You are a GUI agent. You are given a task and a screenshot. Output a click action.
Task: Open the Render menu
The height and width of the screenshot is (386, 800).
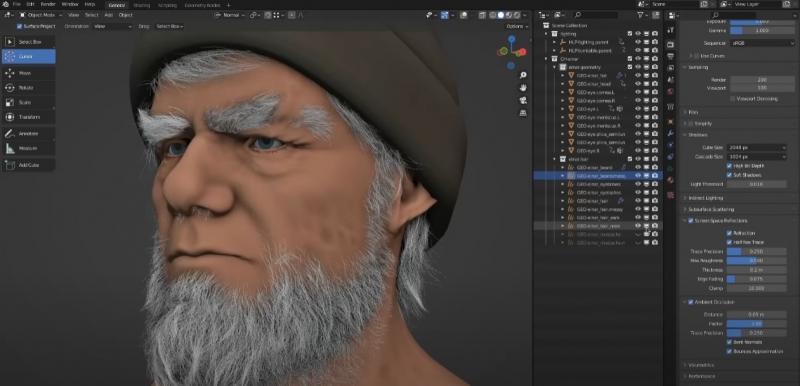click(x=48, y=4)
